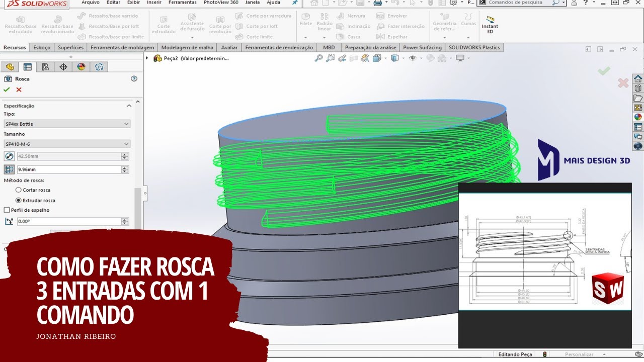This screenshot has width=644, height=362.
Task: Open the Geometria de referência dropdown arrow
Action: [x=445, y=38]
